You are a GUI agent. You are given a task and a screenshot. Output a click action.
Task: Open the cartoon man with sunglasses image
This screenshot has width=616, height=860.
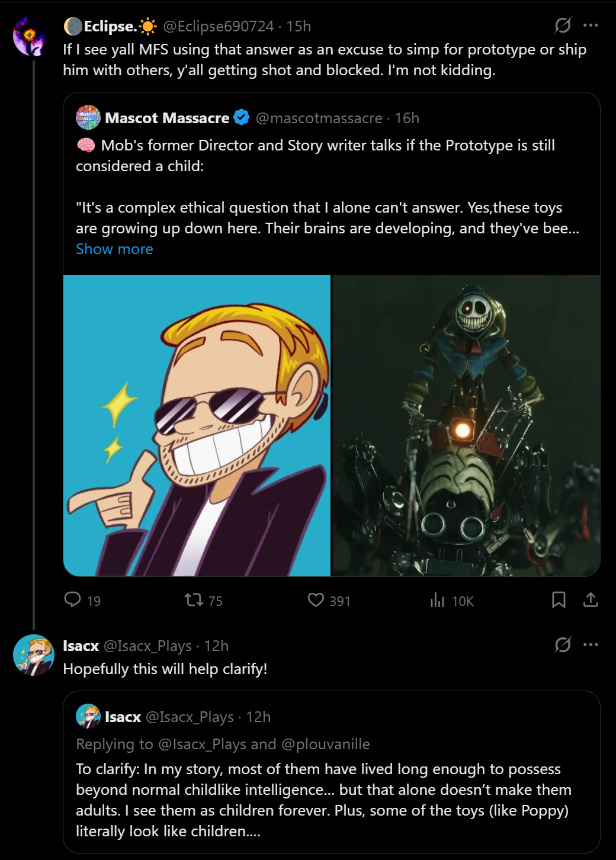point(197,425)
